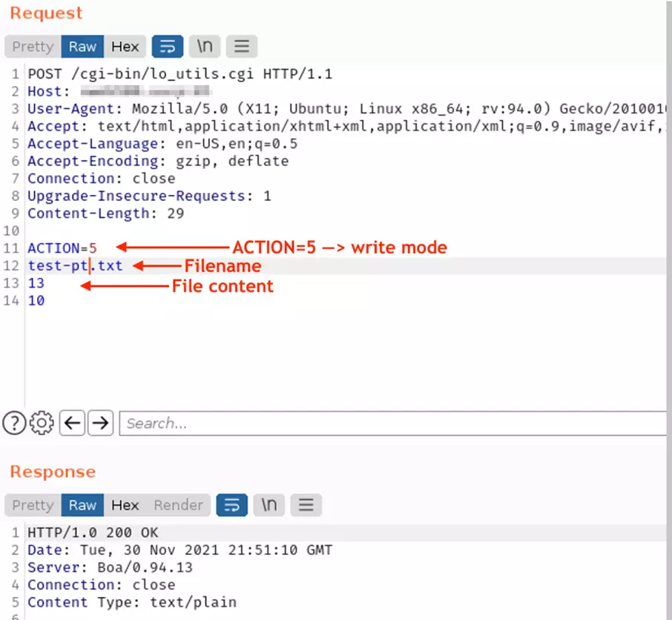
Task: Click the Accept-Encoding: gzip, deflate header
Action: tap(158, 161)
